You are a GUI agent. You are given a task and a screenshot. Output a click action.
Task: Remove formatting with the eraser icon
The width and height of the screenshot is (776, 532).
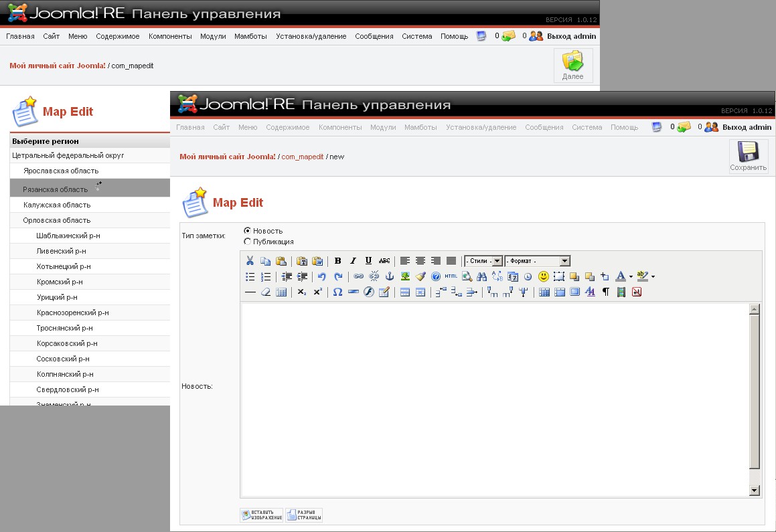266,292
